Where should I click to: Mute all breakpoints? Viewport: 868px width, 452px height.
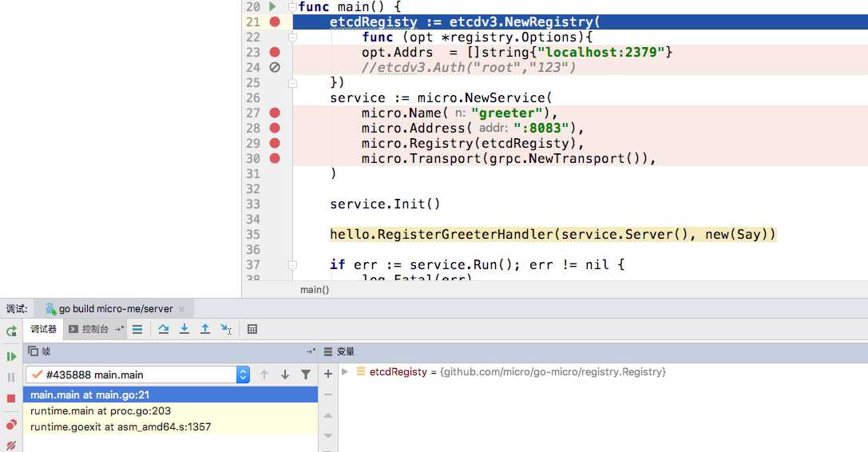(x=11, y=446)
